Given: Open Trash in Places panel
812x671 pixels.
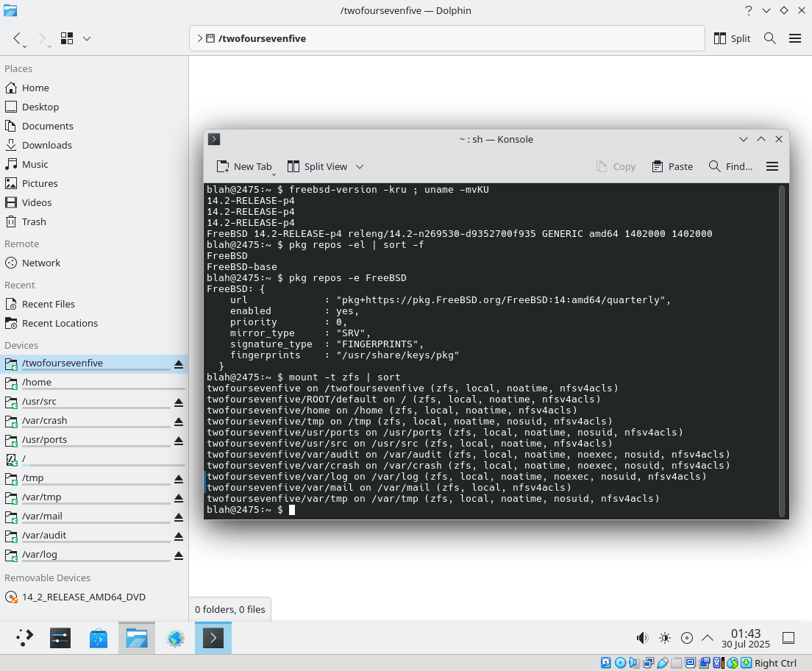Looking at the screenshot, I should (x=93, y=221).
